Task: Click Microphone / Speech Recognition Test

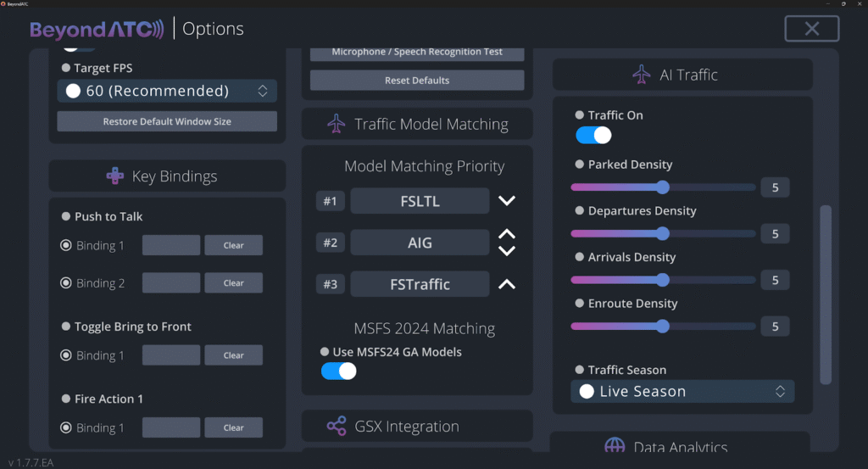Action: click(417, 53)
